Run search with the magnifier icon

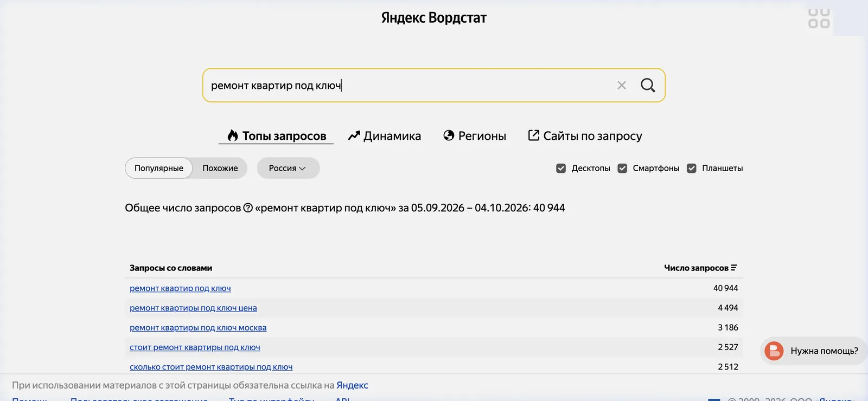tap(648, 86)
